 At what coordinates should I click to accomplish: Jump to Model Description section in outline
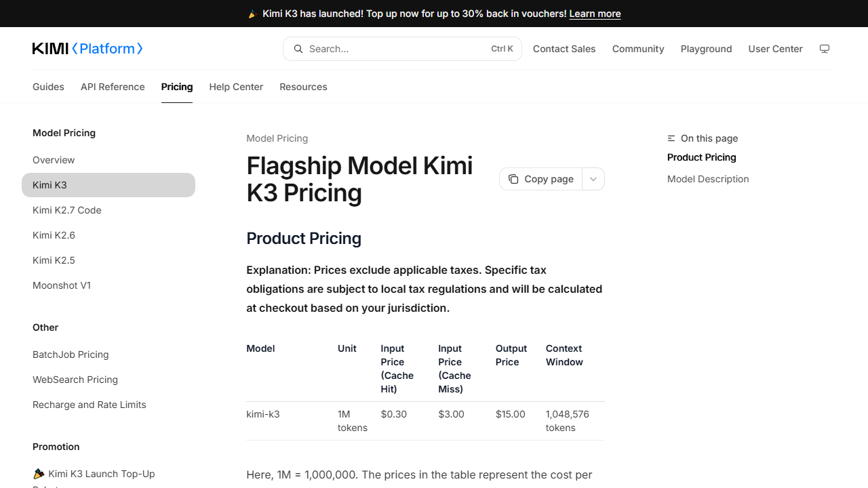pos(708,179)
